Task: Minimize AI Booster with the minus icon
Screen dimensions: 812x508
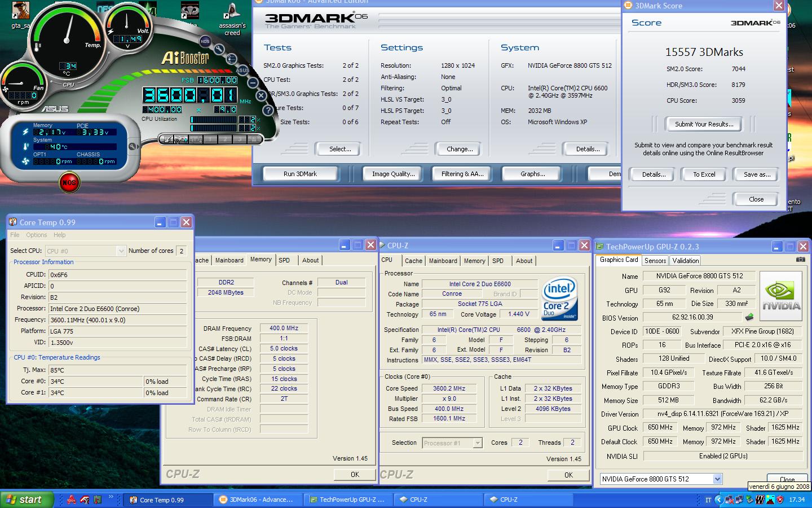Action: click(253, 83)
